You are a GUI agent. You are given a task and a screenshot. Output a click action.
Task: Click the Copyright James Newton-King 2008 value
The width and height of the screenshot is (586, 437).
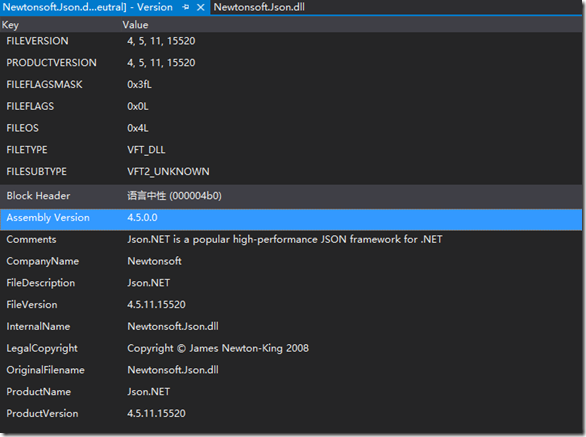[218, 348]
